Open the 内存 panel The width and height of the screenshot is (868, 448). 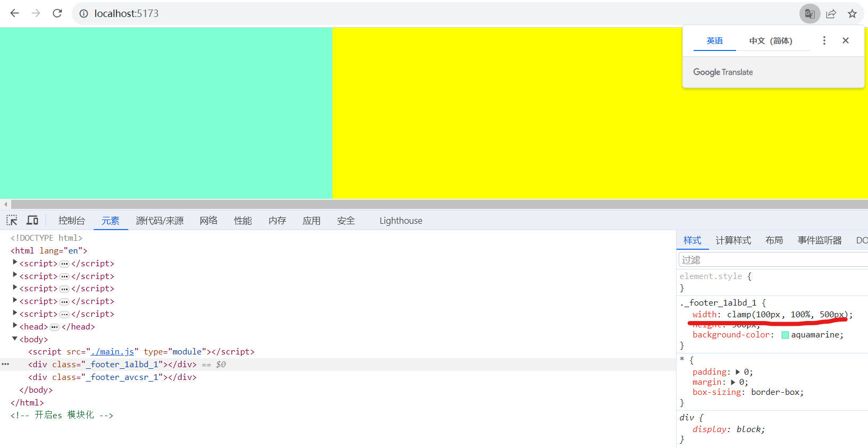tap(277, 221)
